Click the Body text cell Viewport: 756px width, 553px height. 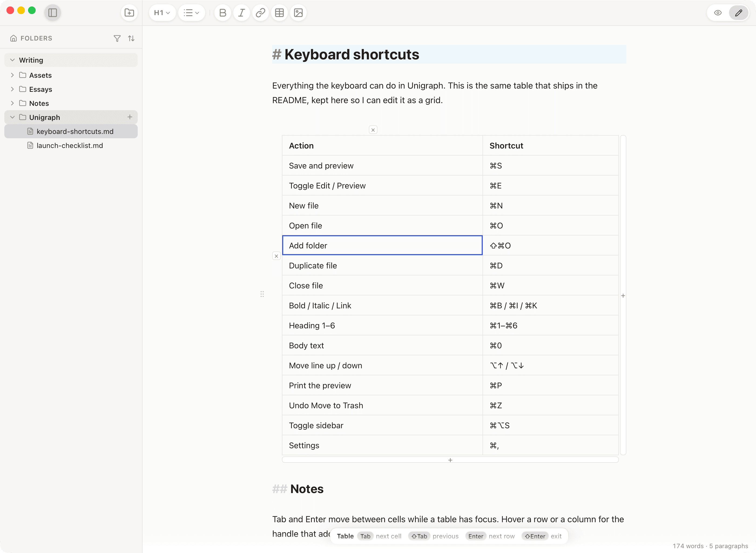383,345
